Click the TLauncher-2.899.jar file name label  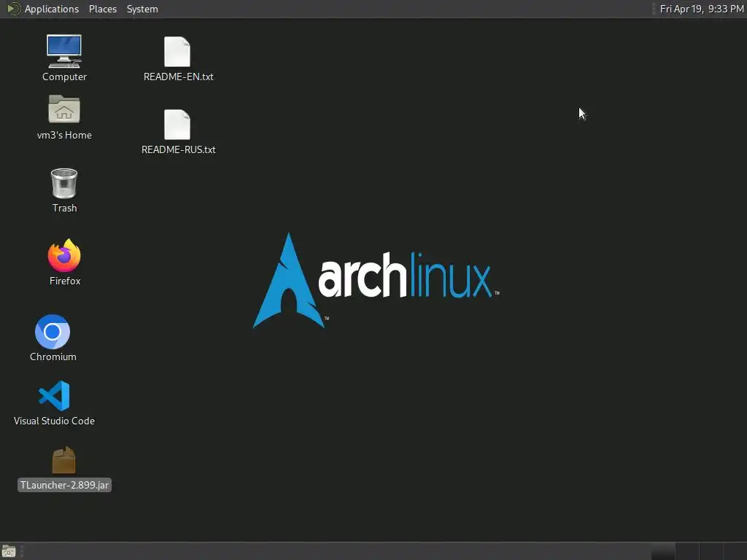click(64, 485)
